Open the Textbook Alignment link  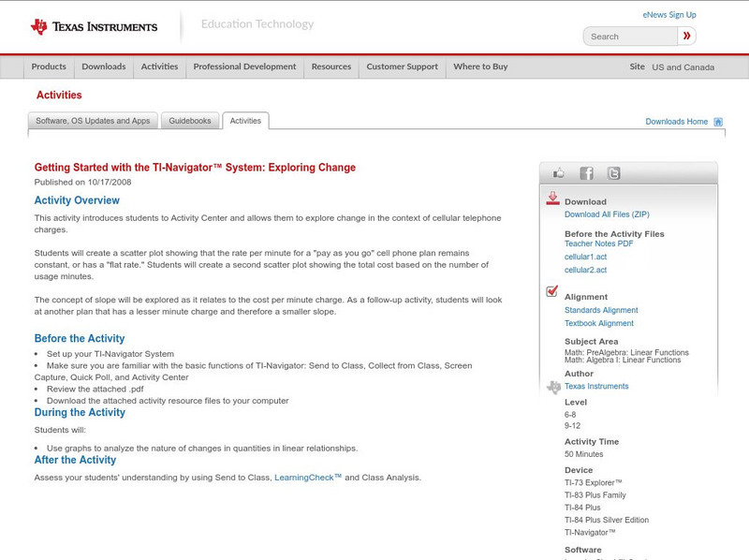click(x=599, y=323)
